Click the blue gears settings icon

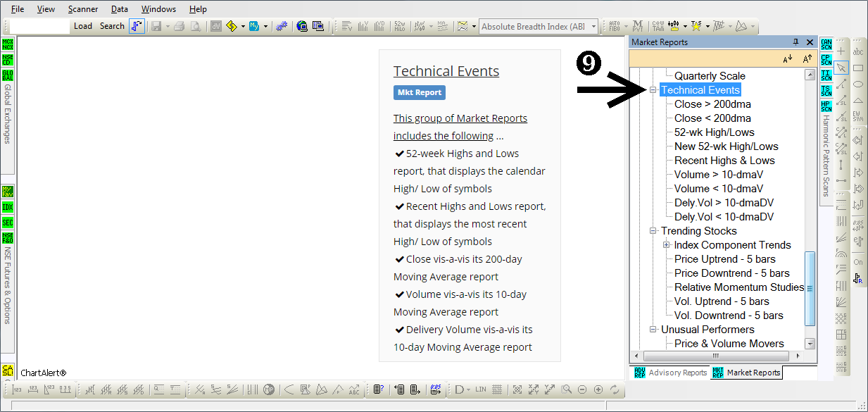click(x=282, y=26)
